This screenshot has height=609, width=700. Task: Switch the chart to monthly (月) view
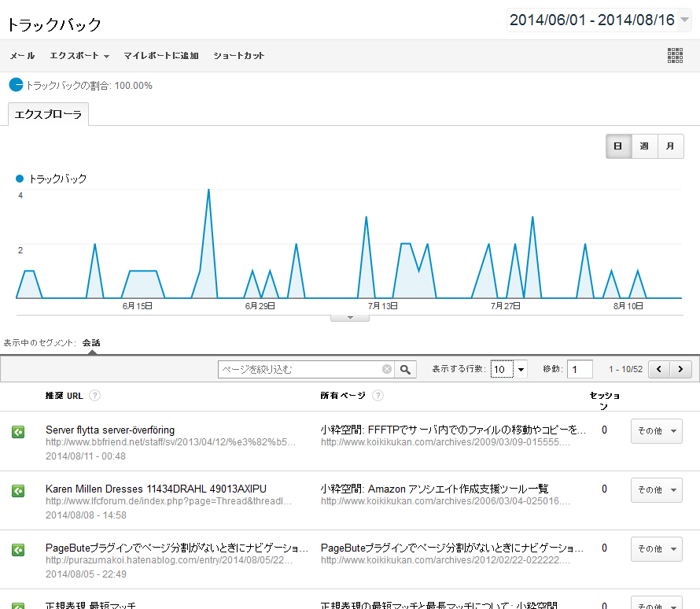tap(671, 146)
